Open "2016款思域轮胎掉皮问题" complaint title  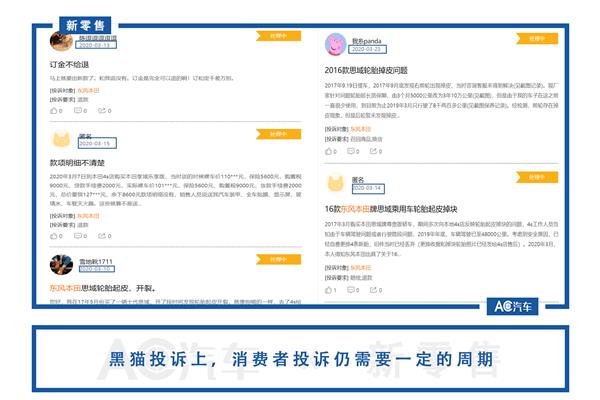(x=366, y=70)
